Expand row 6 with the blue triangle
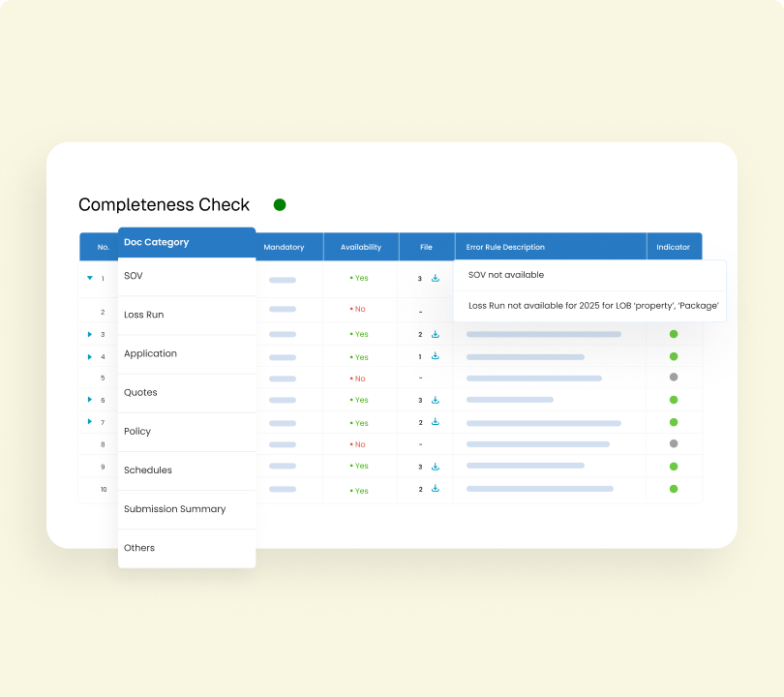 (x=88, y=399)
